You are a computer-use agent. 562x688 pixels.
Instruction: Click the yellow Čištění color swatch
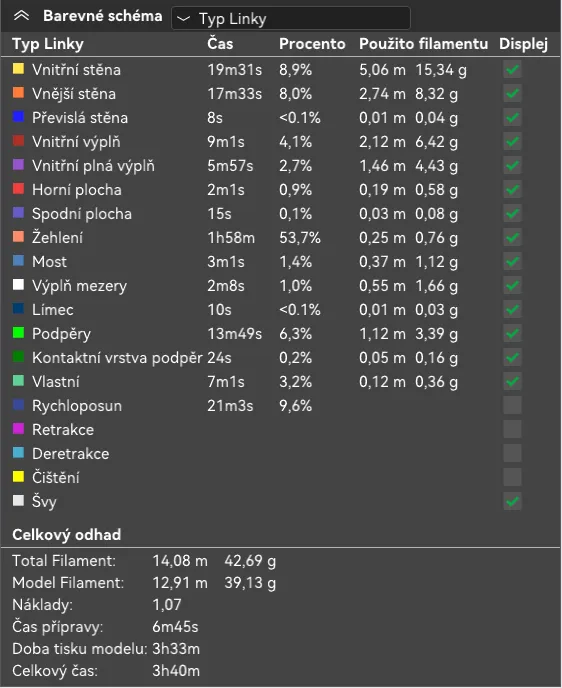point(18,477)
